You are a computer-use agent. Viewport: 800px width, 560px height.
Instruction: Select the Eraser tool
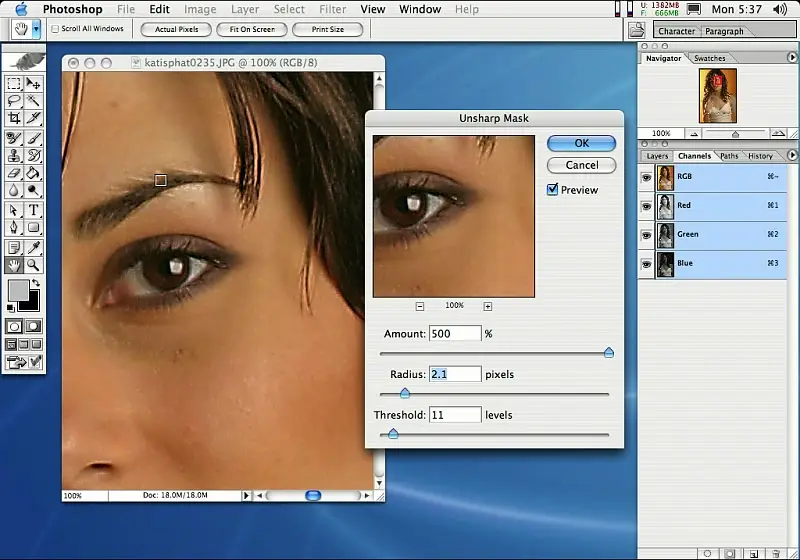coord(14,173)
